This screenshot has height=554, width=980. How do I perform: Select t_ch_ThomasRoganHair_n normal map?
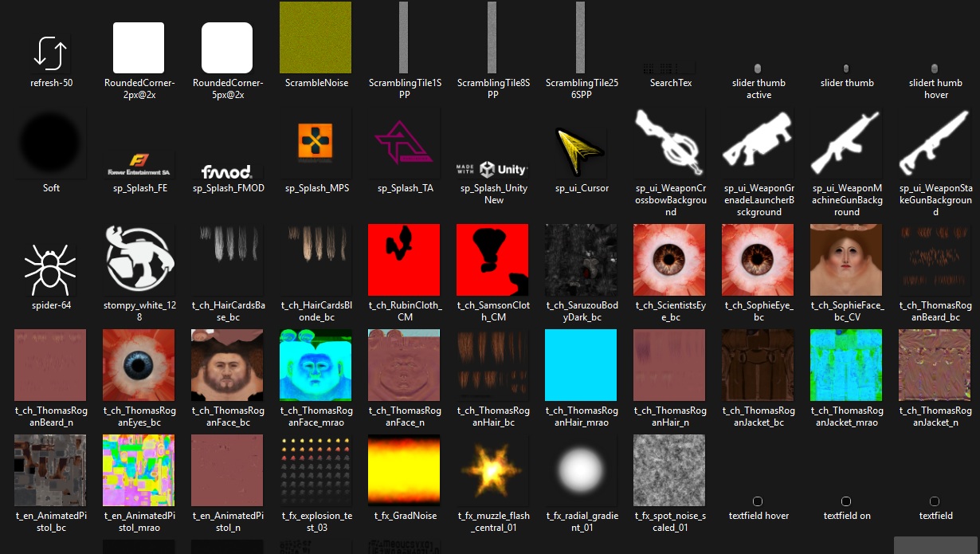(x=669, y=365)
